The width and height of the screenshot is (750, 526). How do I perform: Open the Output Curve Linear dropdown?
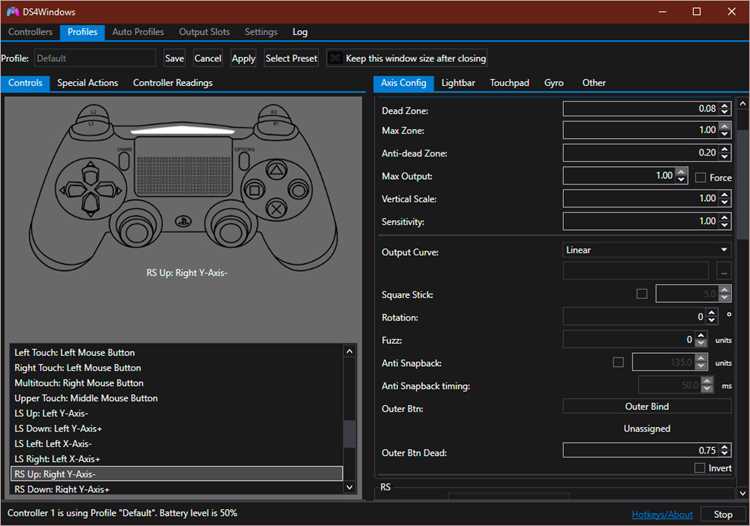point(647,250)
